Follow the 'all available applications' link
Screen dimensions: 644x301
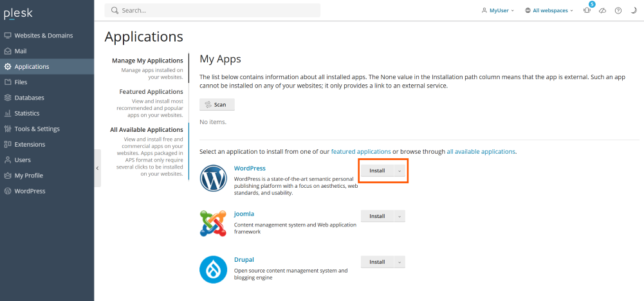pyautogui.click(x=481, y=152)
